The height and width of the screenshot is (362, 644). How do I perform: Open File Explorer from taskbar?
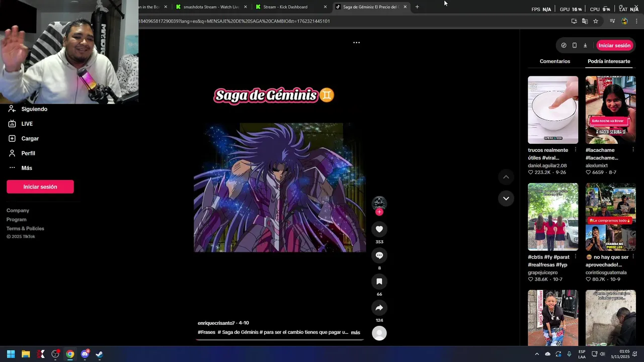click(x=26, y=354)
